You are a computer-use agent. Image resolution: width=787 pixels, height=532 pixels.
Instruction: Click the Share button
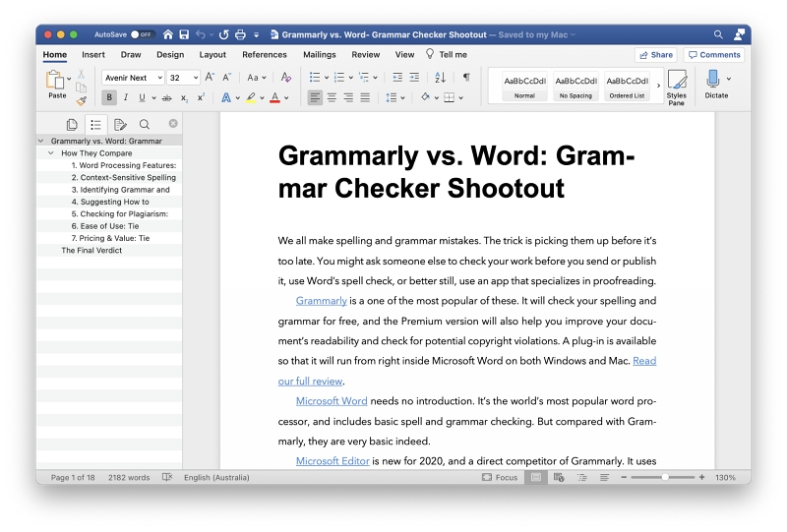pyautogui.click(x=655, y=55)
